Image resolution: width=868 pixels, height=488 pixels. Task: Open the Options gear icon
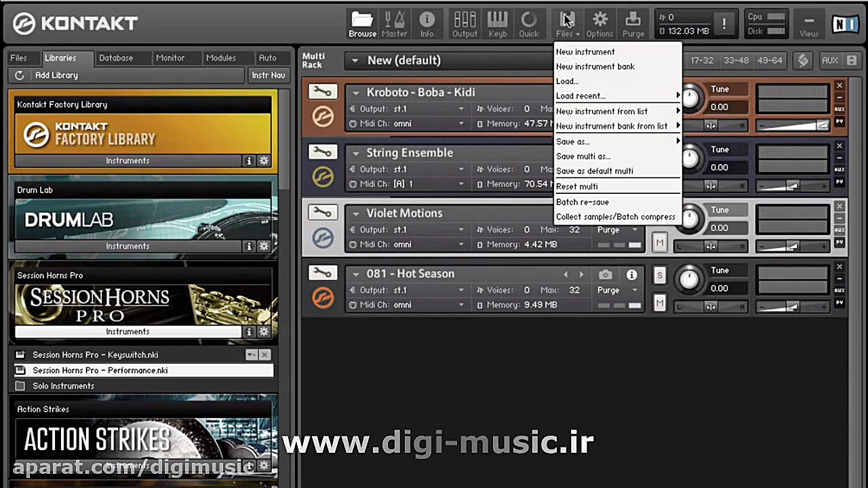point(599,24)
